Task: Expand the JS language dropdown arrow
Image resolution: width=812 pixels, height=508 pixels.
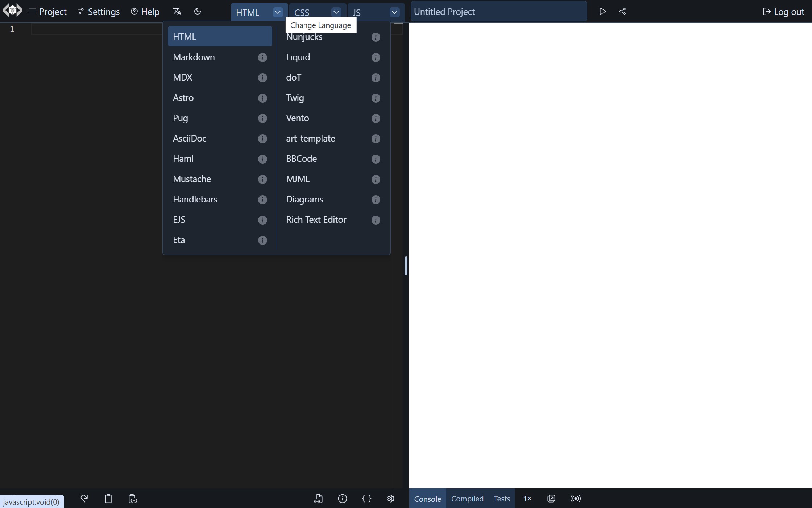Action: (394, 12)
